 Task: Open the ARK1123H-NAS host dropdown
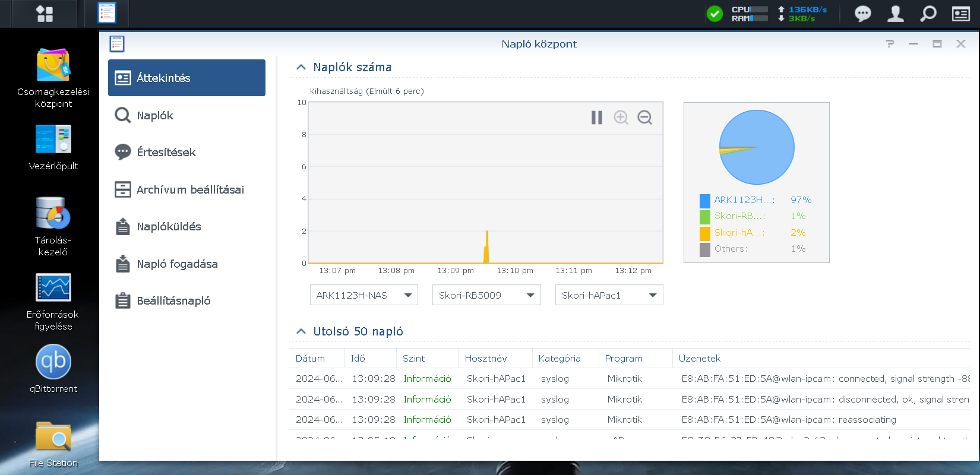point(363,295)
